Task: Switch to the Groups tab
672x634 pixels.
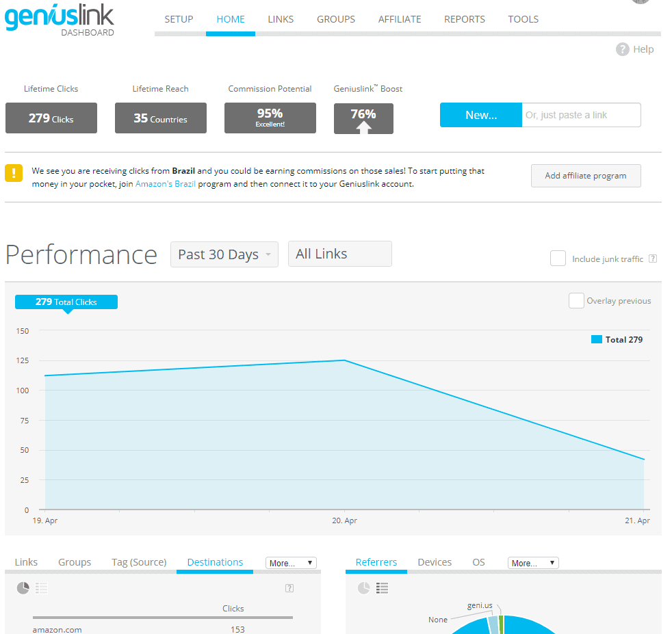Action: [x=75, y=562]
